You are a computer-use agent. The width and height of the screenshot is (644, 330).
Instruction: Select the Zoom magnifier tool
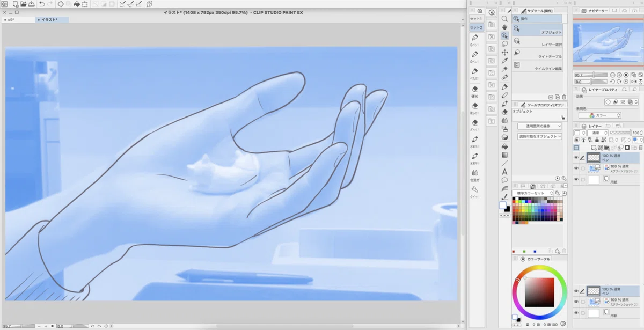504,18
